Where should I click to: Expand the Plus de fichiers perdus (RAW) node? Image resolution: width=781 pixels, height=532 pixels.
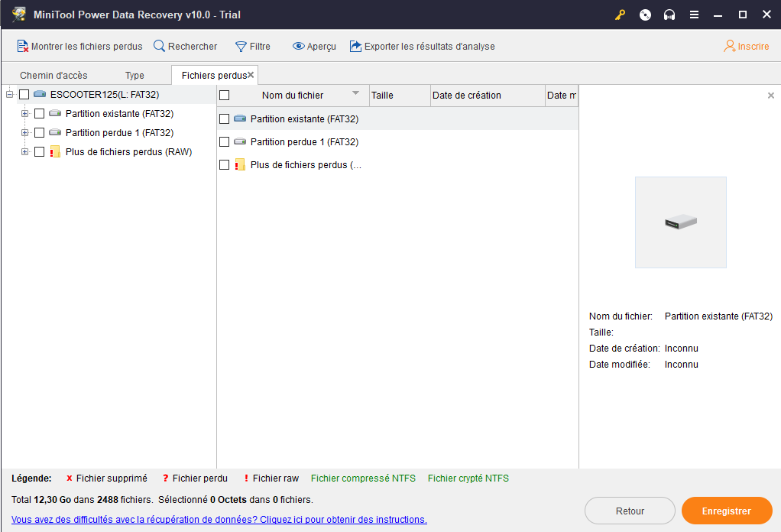coord(24,151)
